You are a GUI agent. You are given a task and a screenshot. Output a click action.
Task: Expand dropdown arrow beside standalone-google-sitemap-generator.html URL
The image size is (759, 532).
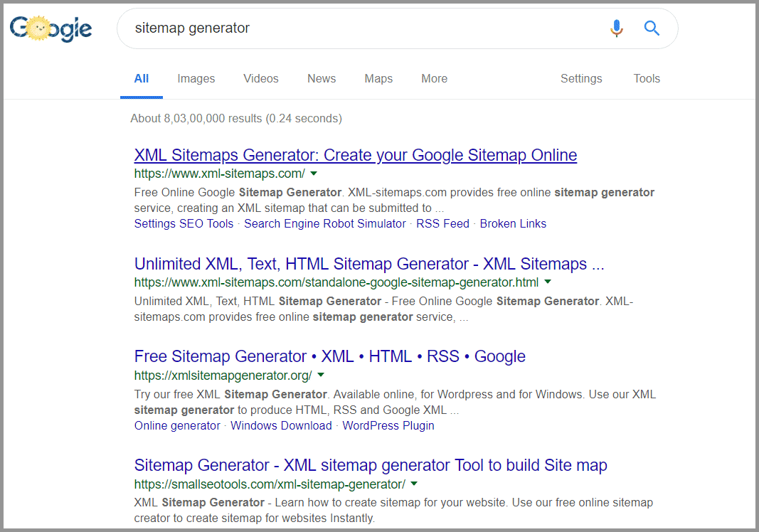(x=548, y=282)
